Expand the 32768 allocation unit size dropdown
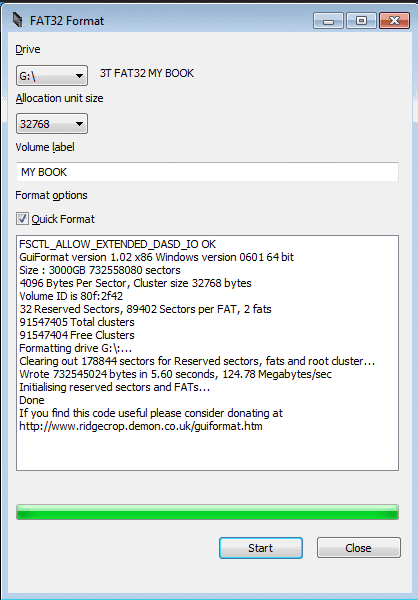This screenshot has width=418, height=600. point(52,124)
